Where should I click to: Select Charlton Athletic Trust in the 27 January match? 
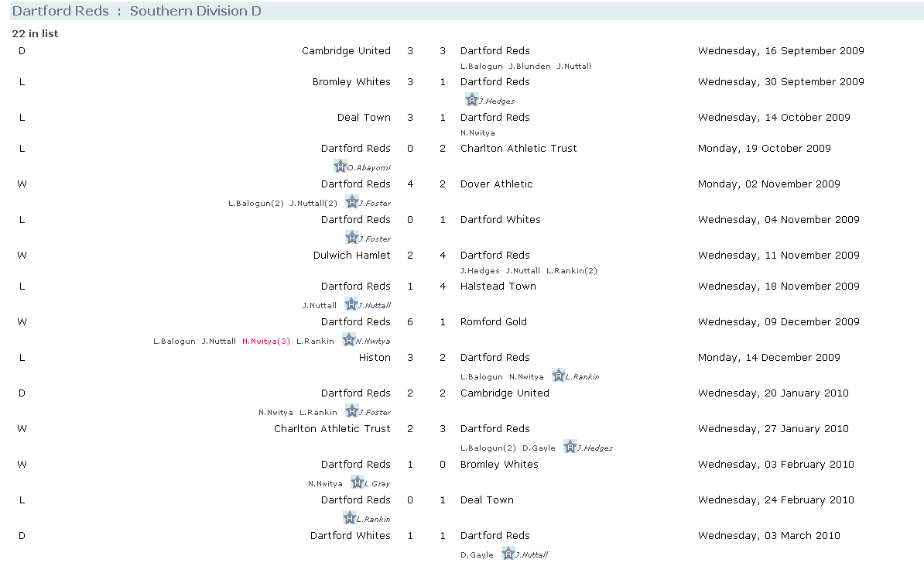[x=332, y=428]
